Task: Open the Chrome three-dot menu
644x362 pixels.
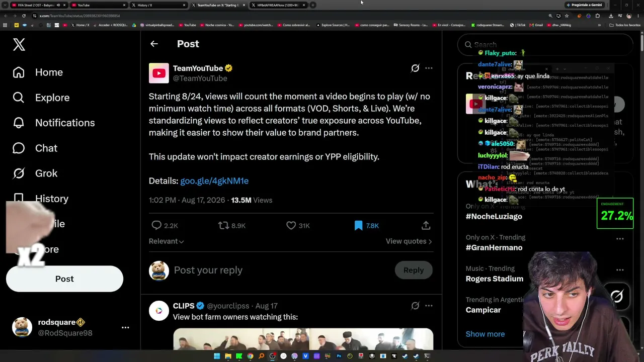Action: tap(638, 16)
